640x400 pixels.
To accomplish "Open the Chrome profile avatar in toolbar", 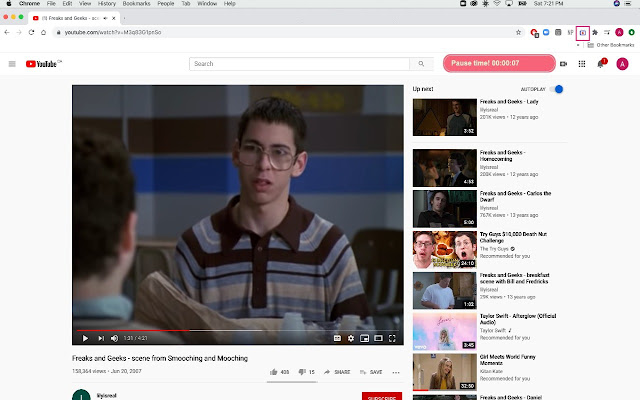I will (619, 32).
